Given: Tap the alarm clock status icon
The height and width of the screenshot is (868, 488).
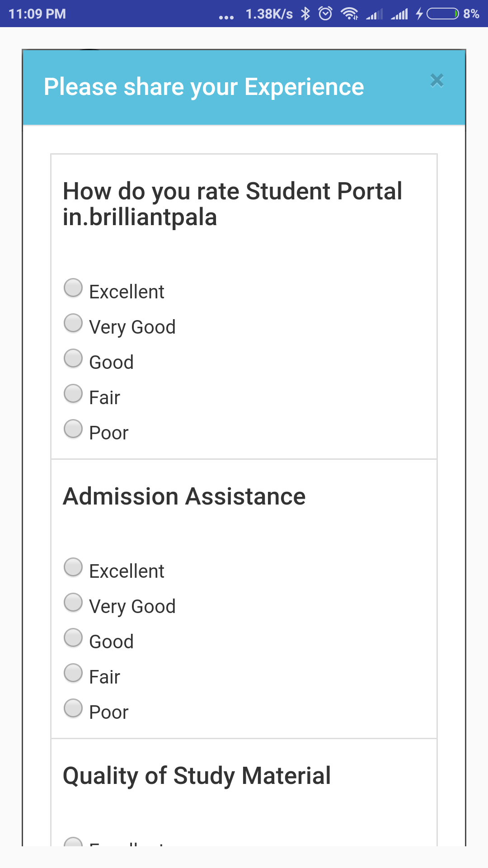Looking at the screenshot, I should 325,14.
